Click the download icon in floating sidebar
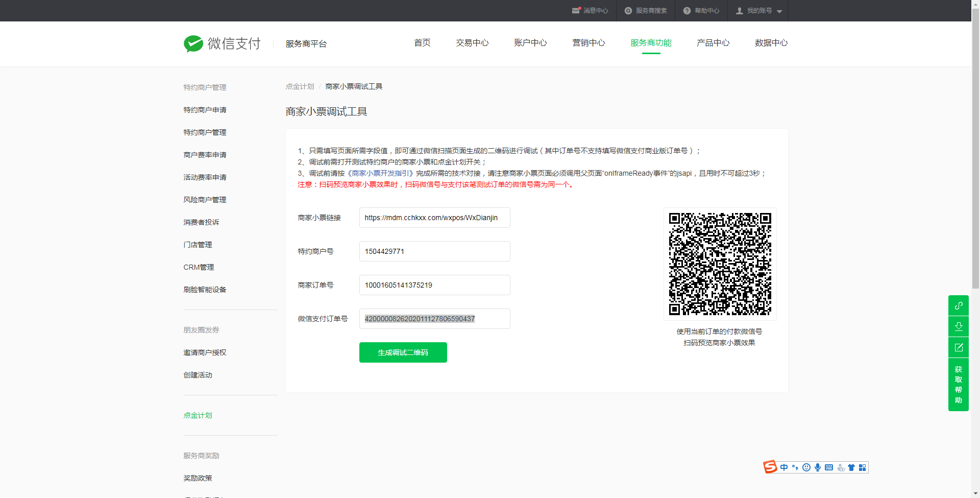Image resolution: width=980 pixels, height=498 pixels. coord(959,326)
